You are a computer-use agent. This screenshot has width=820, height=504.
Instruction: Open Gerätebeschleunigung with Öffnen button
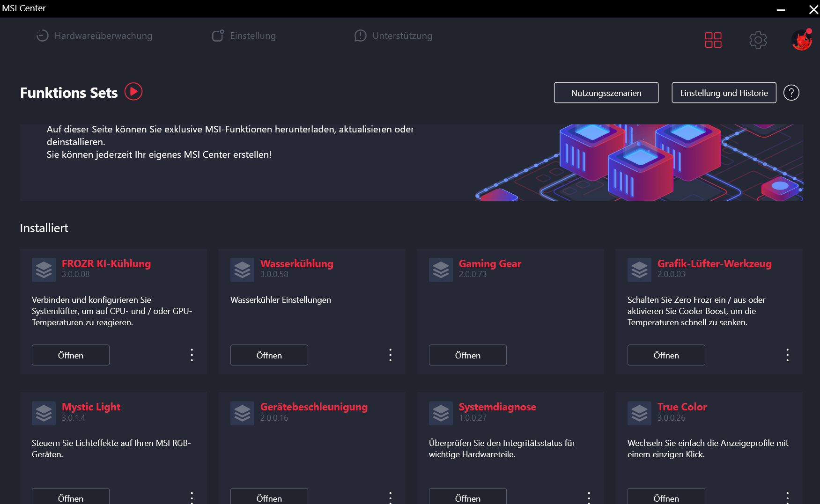tap(269, 497)
